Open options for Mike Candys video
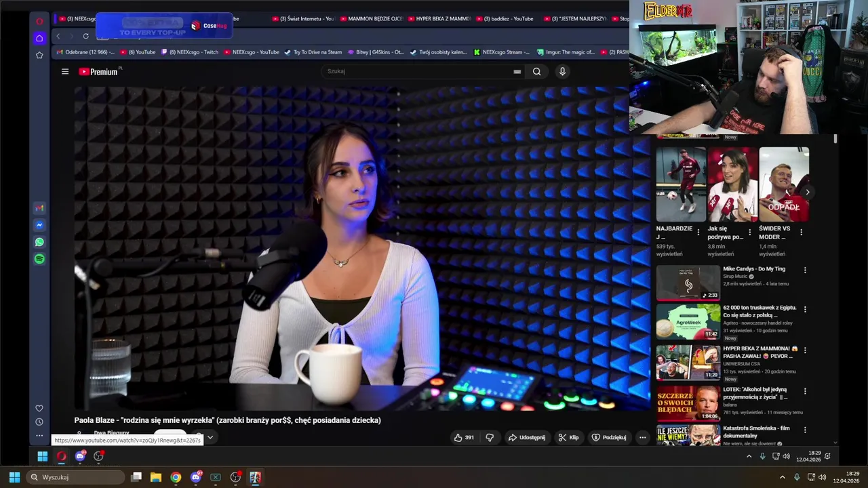 click(x=805, y=270)
